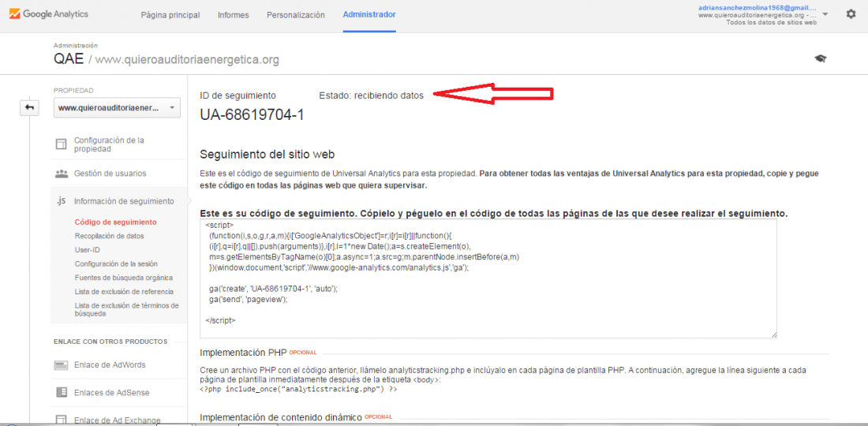The width and height of the screenshot is (868, 426).
Task: Click the tracking code textarea resize handle
Action: tap(773, 334)
